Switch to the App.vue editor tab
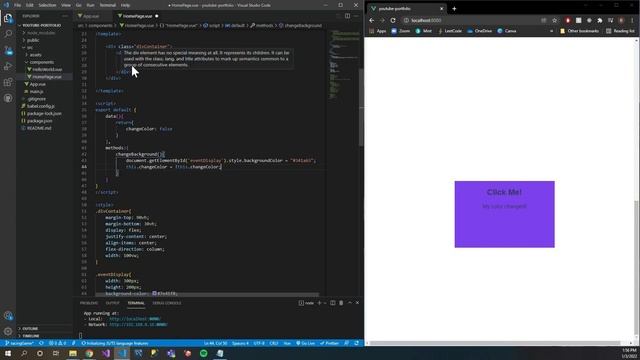The width and height of the screenshot is (640, 360). [x=91, y=16]
